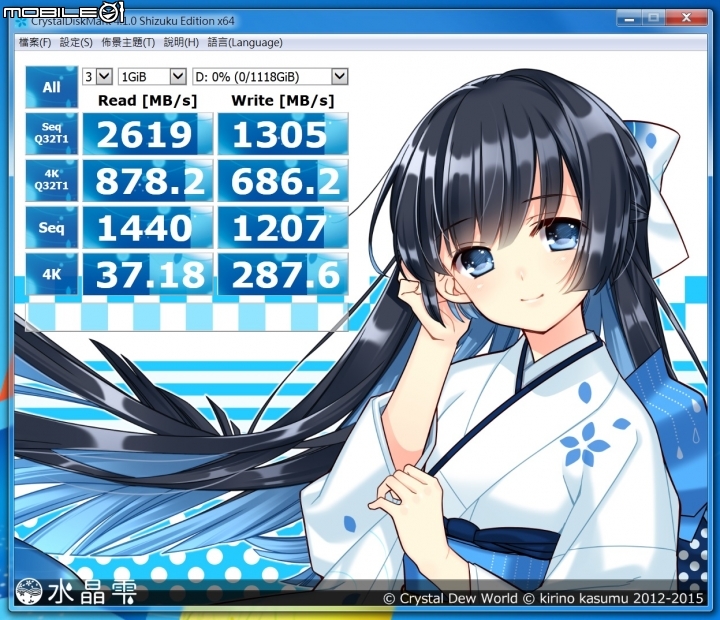Click the empty comment field below results
Viewport: 720px width, 620px height.
pos(186,316)
